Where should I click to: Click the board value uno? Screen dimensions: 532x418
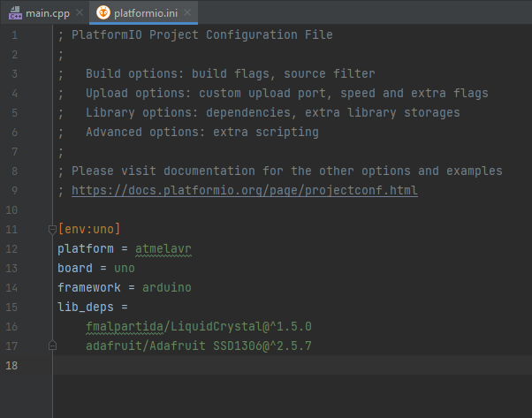pyautogui.click(x=124, y=269)
